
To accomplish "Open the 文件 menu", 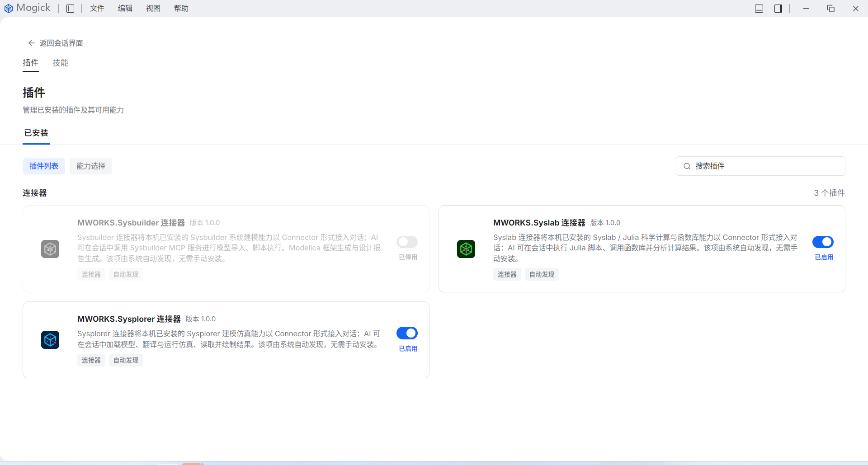I will [97, 9].
